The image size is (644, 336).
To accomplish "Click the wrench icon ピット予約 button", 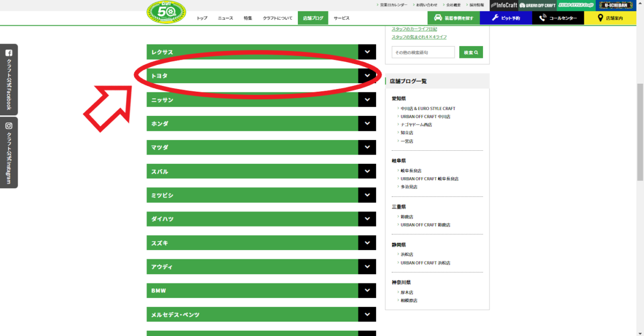I will [506, 18].
